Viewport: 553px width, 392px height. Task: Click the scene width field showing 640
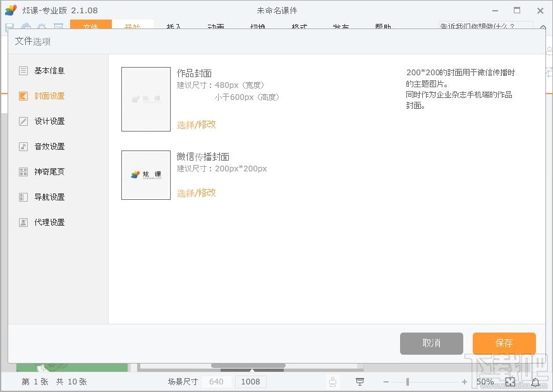[216, 382]
